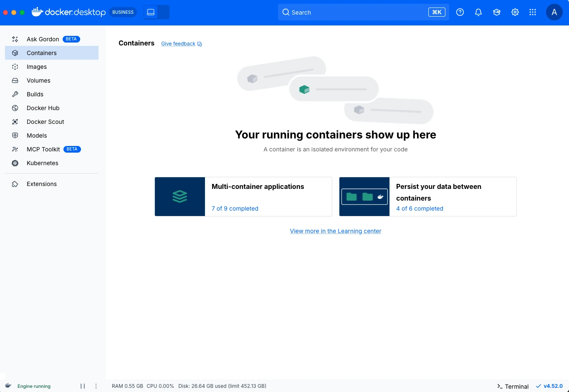Open a Terminal from the bottom bar
569x392 pixels.
click(x=512, y=386)
